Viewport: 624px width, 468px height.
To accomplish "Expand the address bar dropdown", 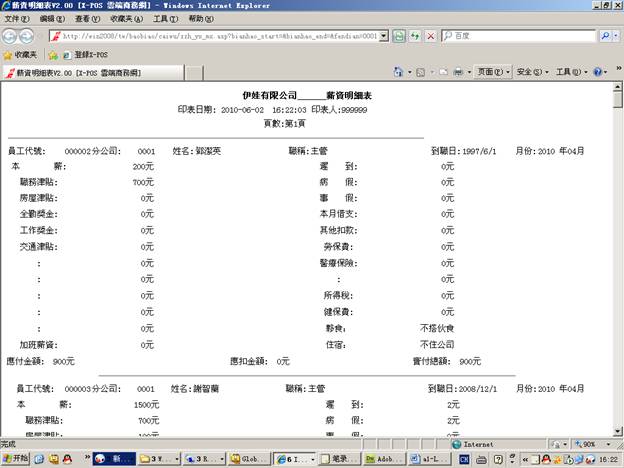I will [383, 35].
